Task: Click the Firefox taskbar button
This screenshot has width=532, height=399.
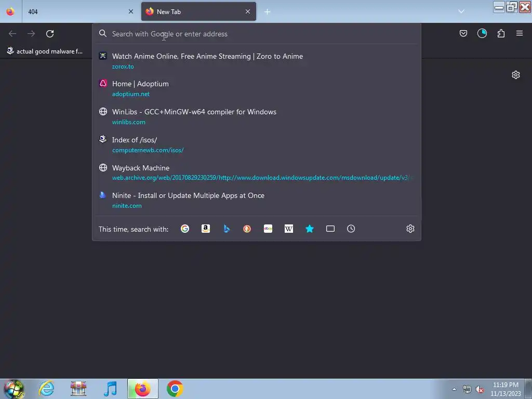Action: pyautogui.click(x=143, y=389)
